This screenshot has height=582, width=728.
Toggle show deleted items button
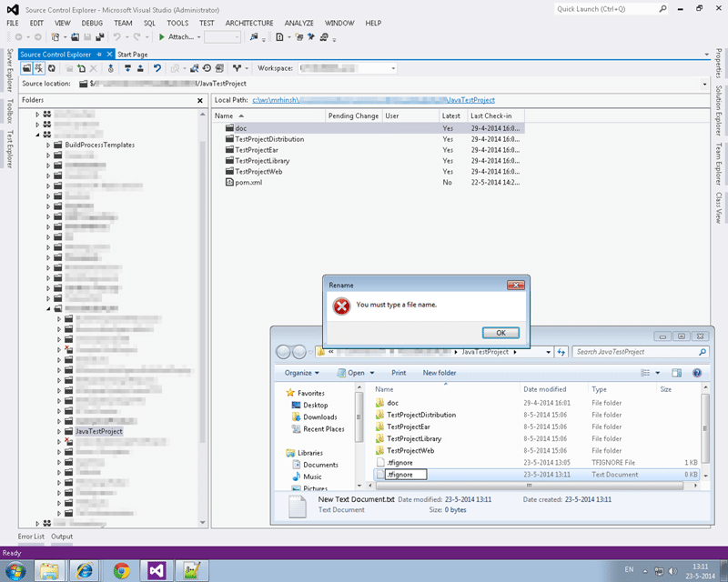tap(39, 68)
